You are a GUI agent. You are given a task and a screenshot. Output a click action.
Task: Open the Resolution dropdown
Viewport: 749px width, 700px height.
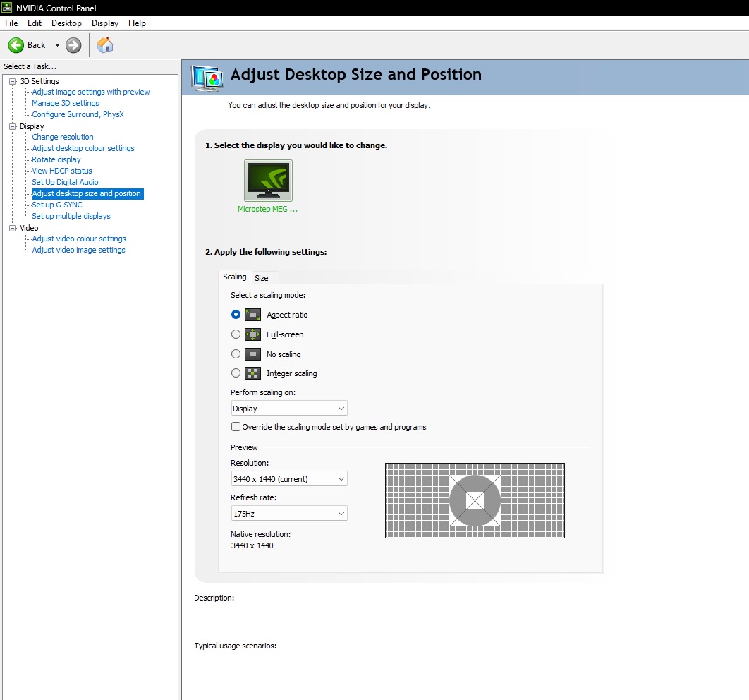(289, 479)
